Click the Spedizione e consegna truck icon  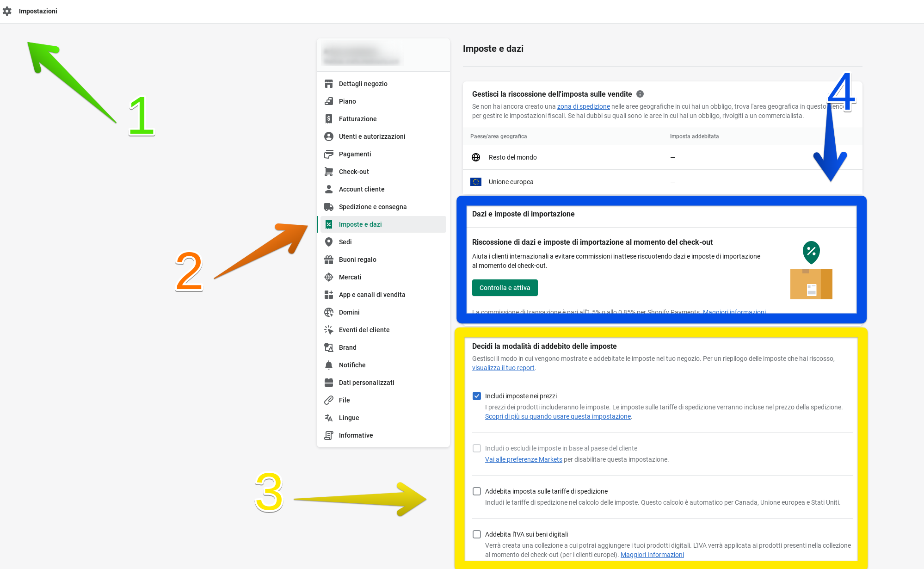pyautogui.click(x=329, y=207)
